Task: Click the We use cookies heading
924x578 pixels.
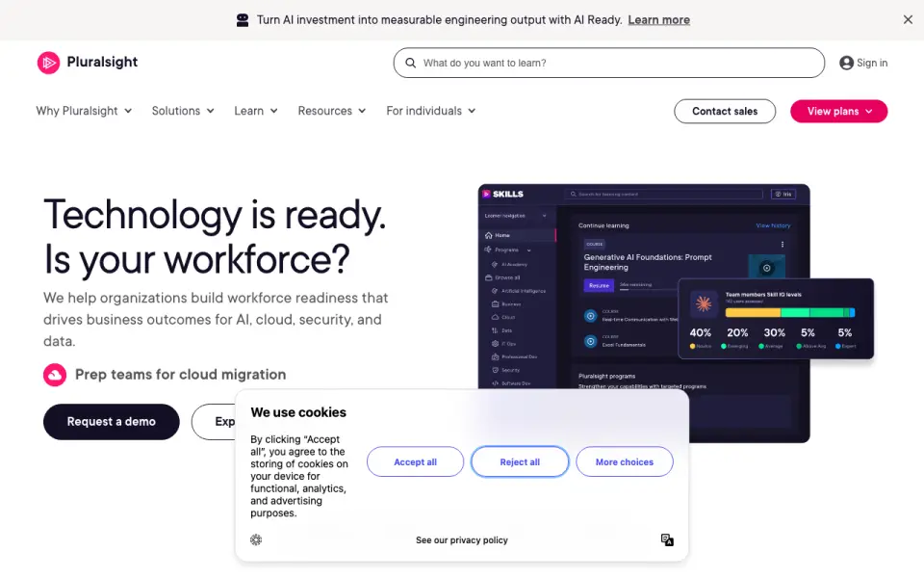Action: (298, 412)
